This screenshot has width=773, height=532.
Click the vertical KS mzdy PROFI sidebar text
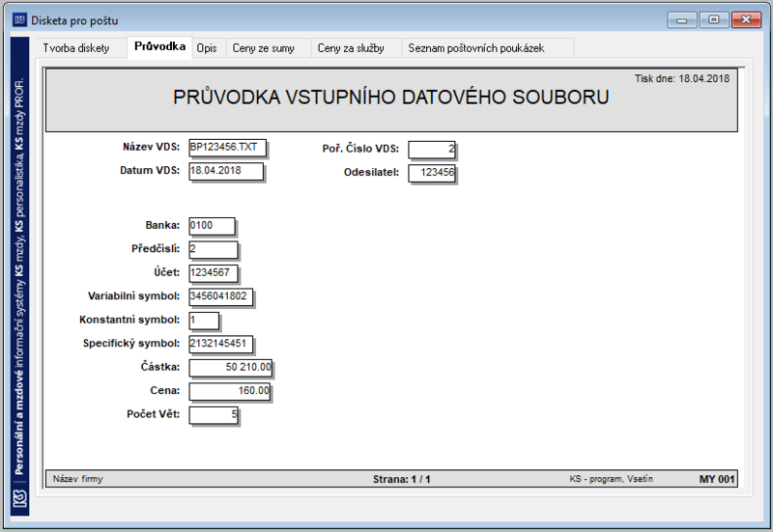pos(19,276)
